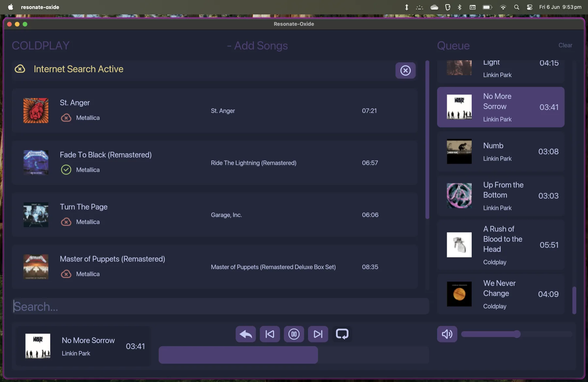Click the COLDPLAY playlist title

point(41,46)
